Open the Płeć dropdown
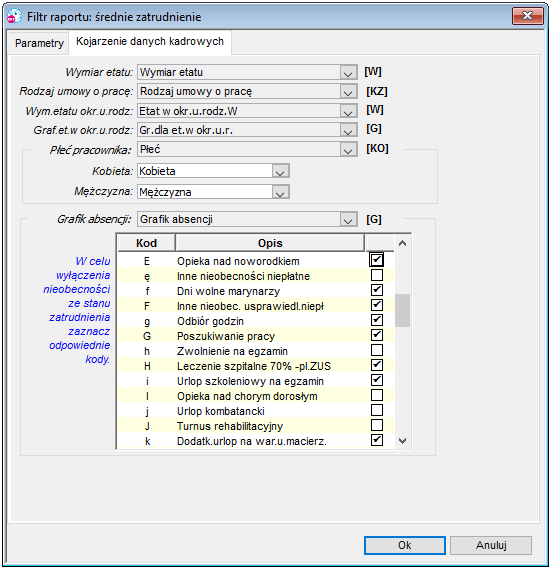The image size is (550, 569). click(x=348, y=150)
